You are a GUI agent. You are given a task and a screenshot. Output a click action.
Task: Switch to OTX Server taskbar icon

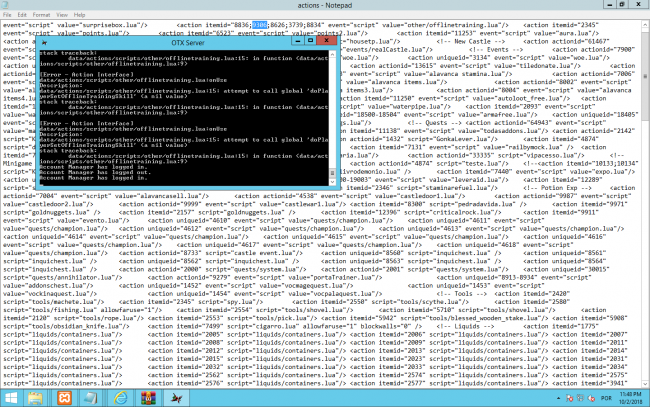coord(177,398)
